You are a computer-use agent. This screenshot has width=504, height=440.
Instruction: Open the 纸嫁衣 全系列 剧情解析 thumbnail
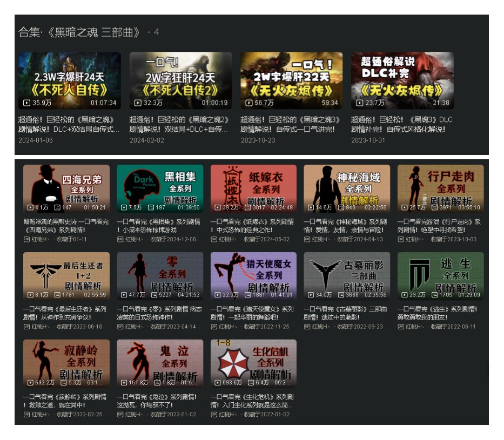coord(253,189)
